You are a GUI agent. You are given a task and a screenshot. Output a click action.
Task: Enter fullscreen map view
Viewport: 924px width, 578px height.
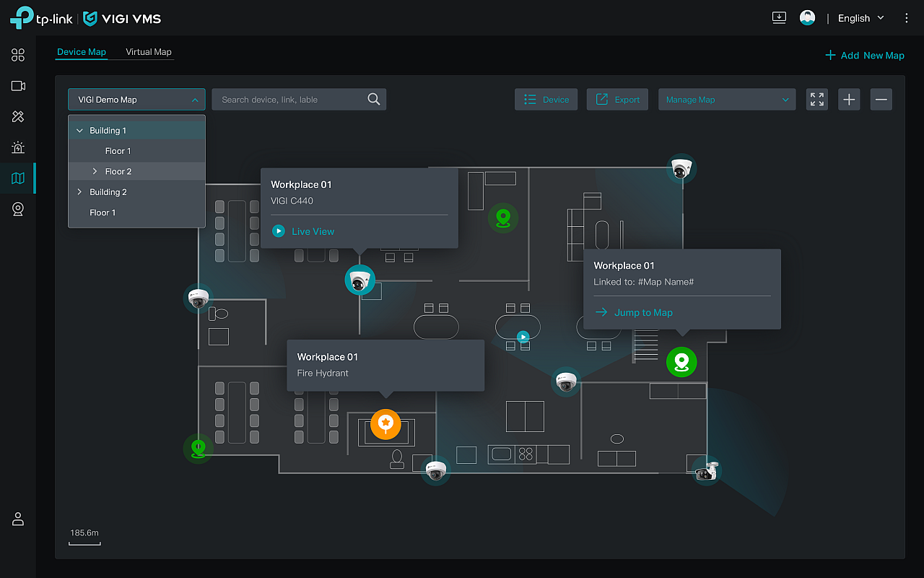(816, 99)
